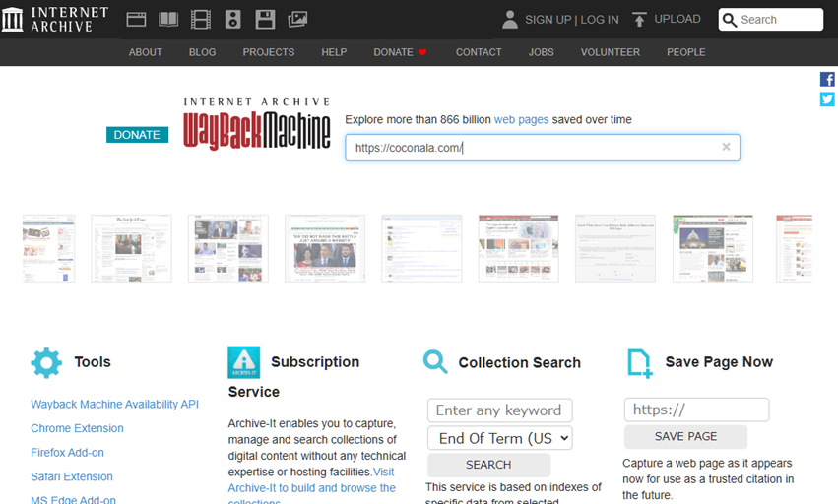Open the Chrome Extension link
The image size is (838, 504).
click(x=77, y=428)
